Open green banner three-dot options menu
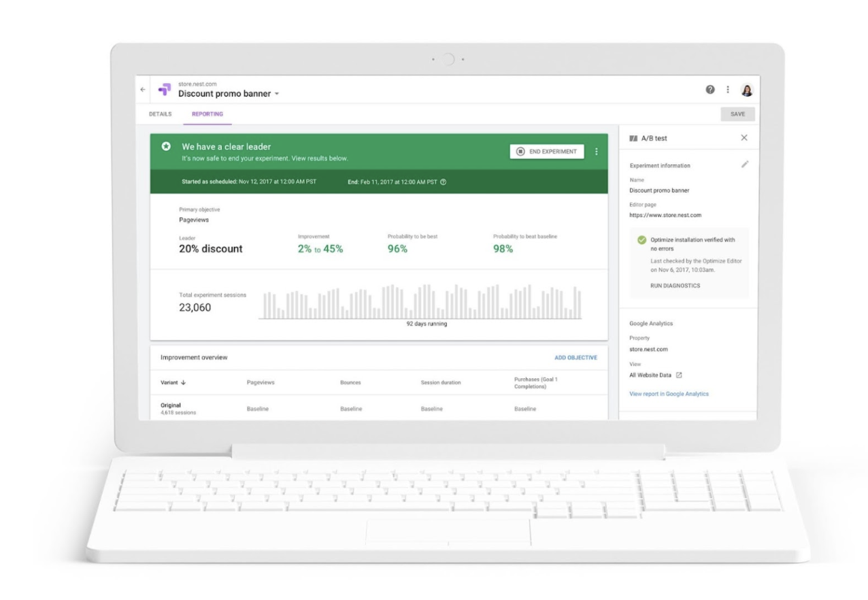 pyautogui.click(x=597, y=152)
